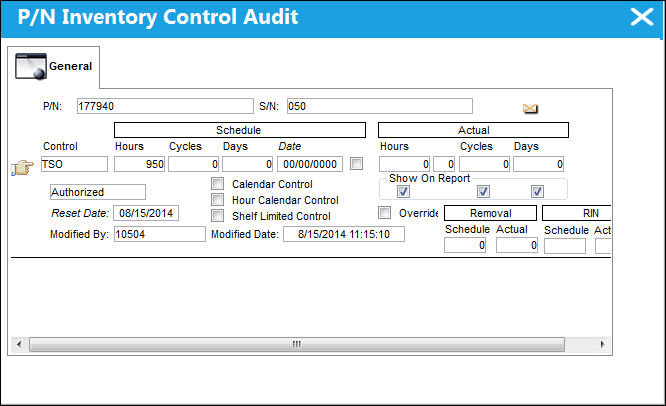Enable Hour Calendar Control checkbox
The width and height of the screenshot is (666, 406).
pyautogui.click(x=217, y=200)
